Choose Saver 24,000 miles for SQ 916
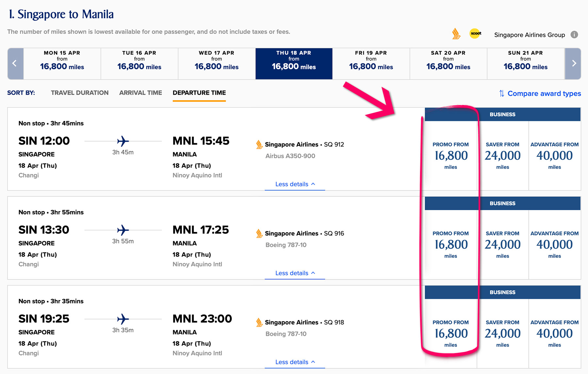 tap(502, 244)
